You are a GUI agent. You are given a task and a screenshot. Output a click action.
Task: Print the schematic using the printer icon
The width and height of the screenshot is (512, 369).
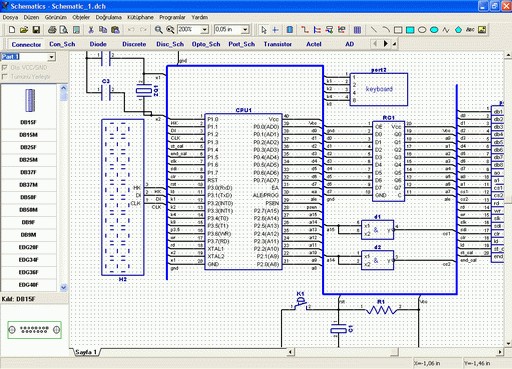click(x=52, y=30)
